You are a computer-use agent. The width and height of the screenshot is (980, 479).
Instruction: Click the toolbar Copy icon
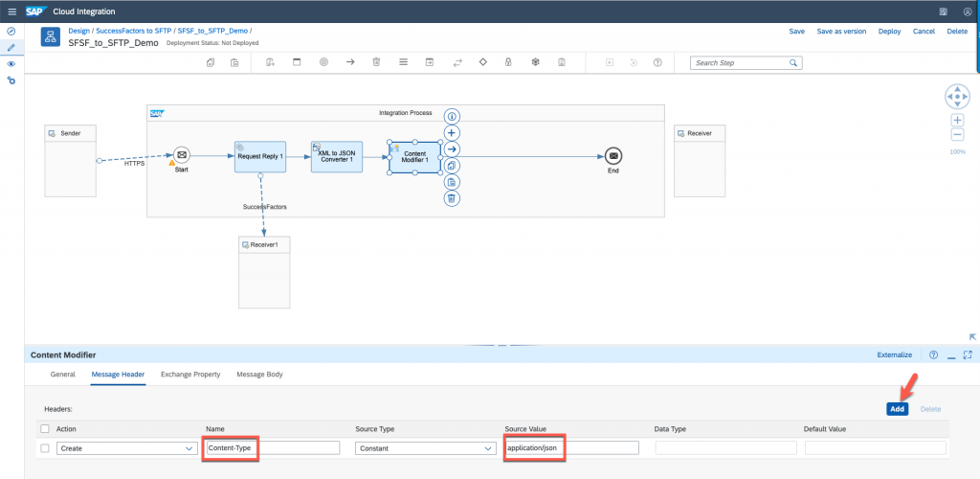pos(211,62)
